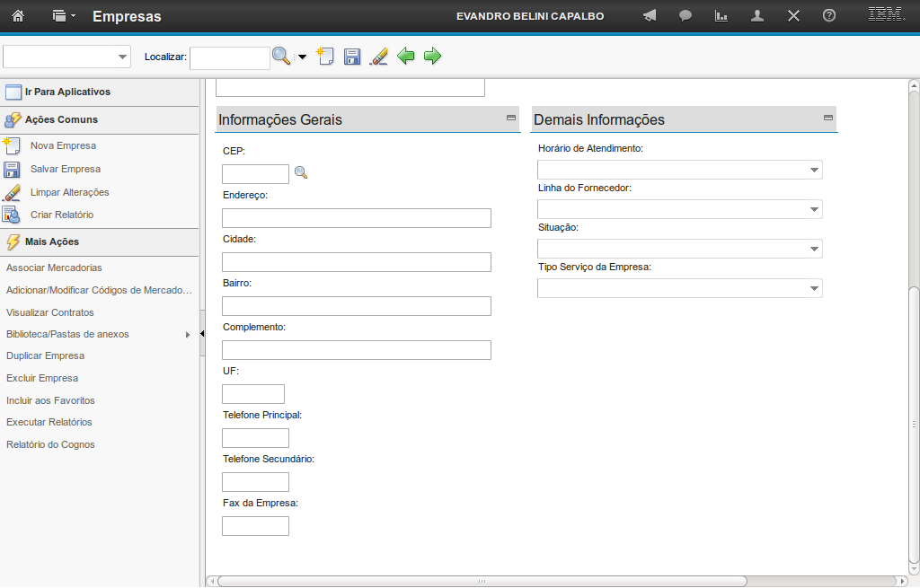Collapse the Informações Gerais section
The height and width of the screenshot is (588, 920).
pyautogui.click(x=511, y=118)
